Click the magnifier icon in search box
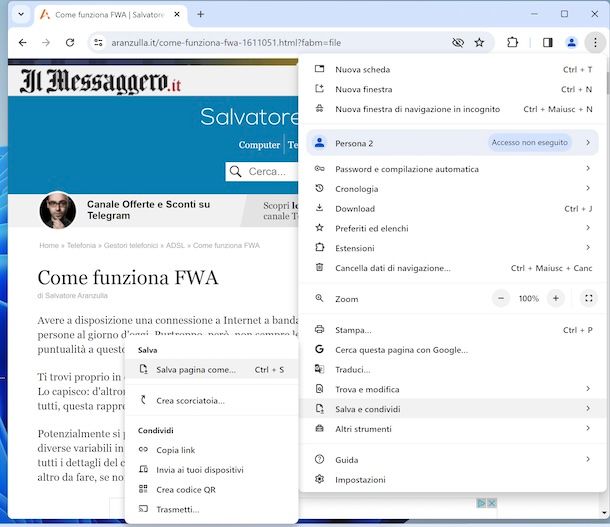The height and width of the screenshot is (527, 610). click(x=235, y=172)
